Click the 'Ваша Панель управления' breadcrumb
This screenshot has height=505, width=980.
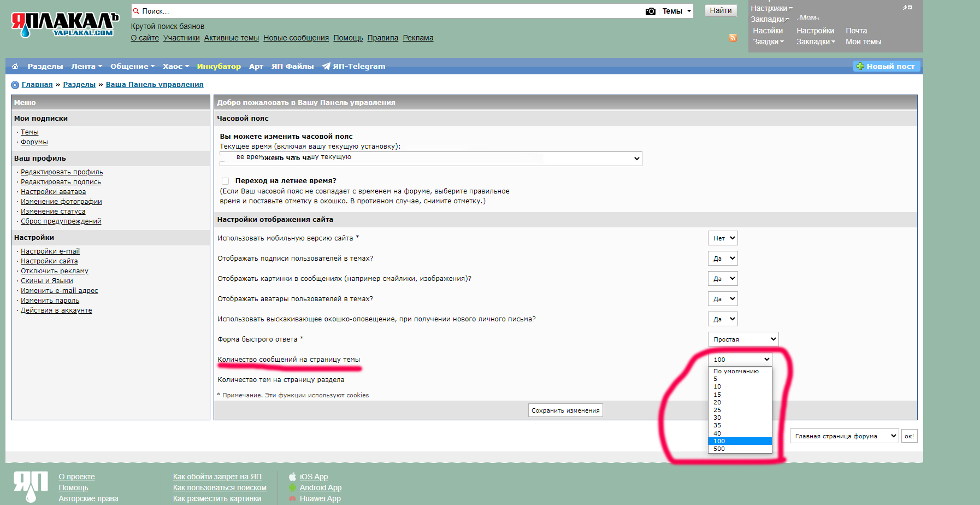click(x=155, y=85)
